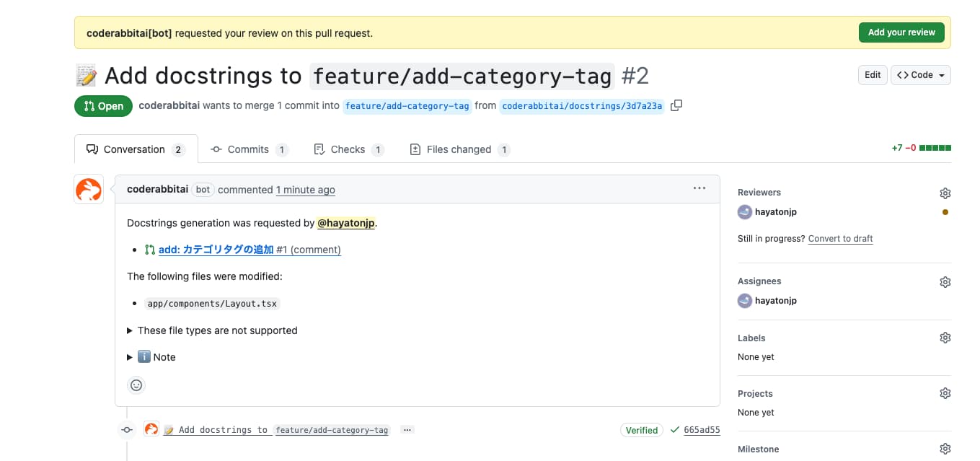Open the Code dropdown button

click(x=920, y=75)
